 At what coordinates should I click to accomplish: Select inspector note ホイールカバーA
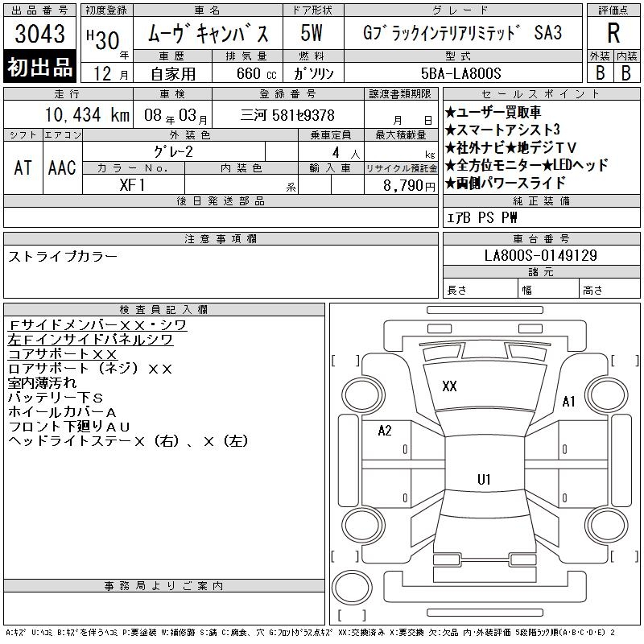coord(62,412)
